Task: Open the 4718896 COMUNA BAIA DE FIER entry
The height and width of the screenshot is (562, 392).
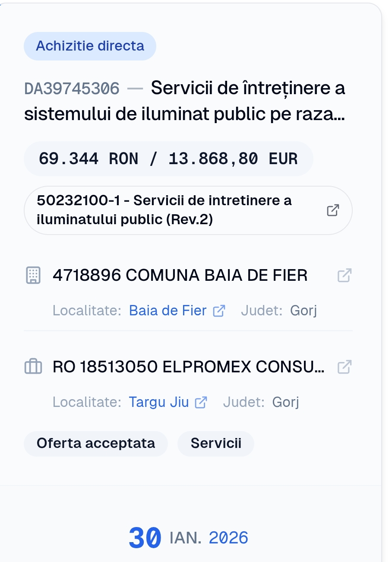Action: pyautogui.click(x=180, y=275)
